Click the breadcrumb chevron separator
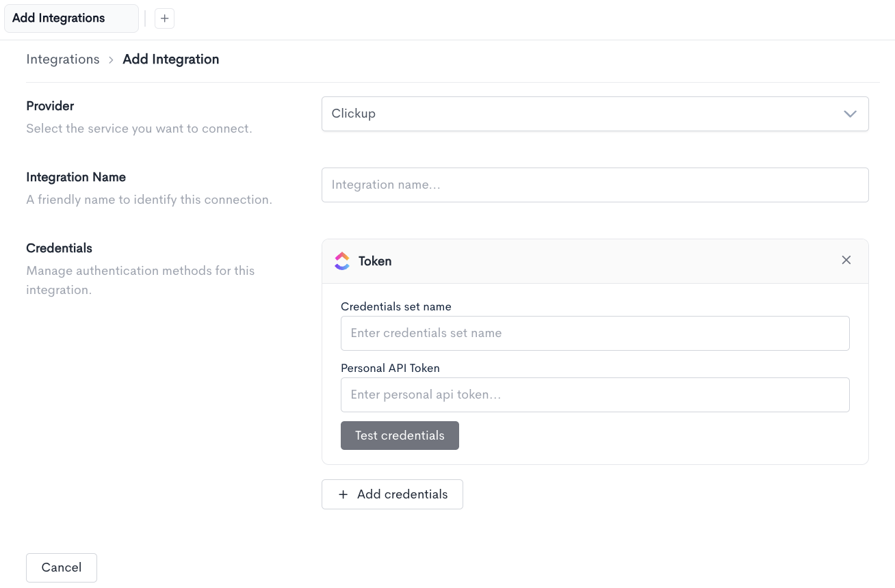The height and width of the screenshot is (588, 895). (111, 59)
